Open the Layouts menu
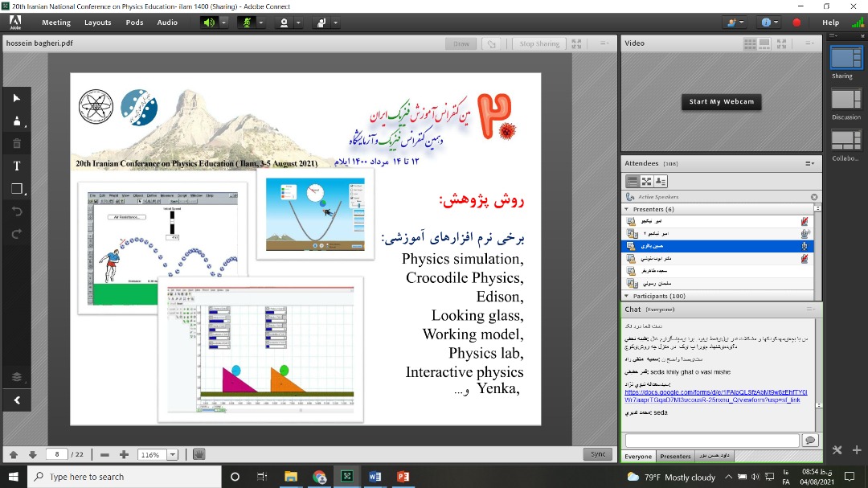 click(x=97, y=23)
